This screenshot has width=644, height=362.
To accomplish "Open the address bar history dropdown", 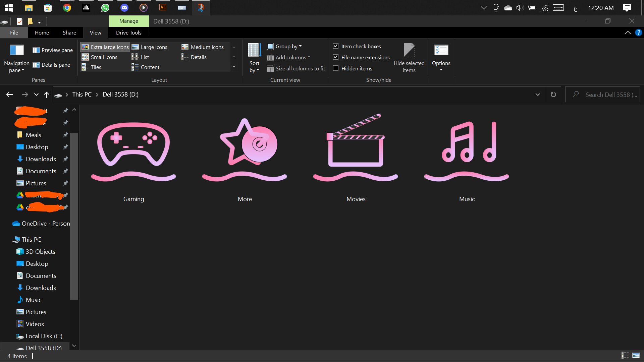I will [x=538, y=94].
